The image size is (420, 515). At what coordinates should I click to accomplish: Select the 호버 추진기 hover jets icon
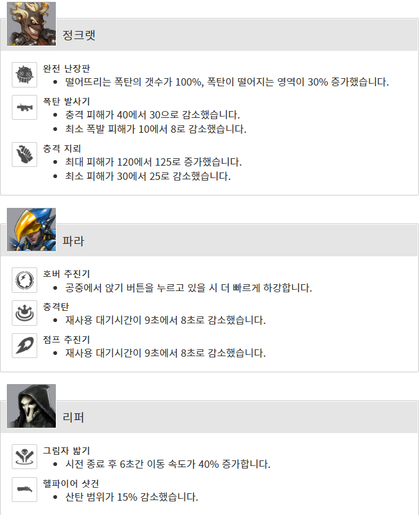click(x=25, y=280)
